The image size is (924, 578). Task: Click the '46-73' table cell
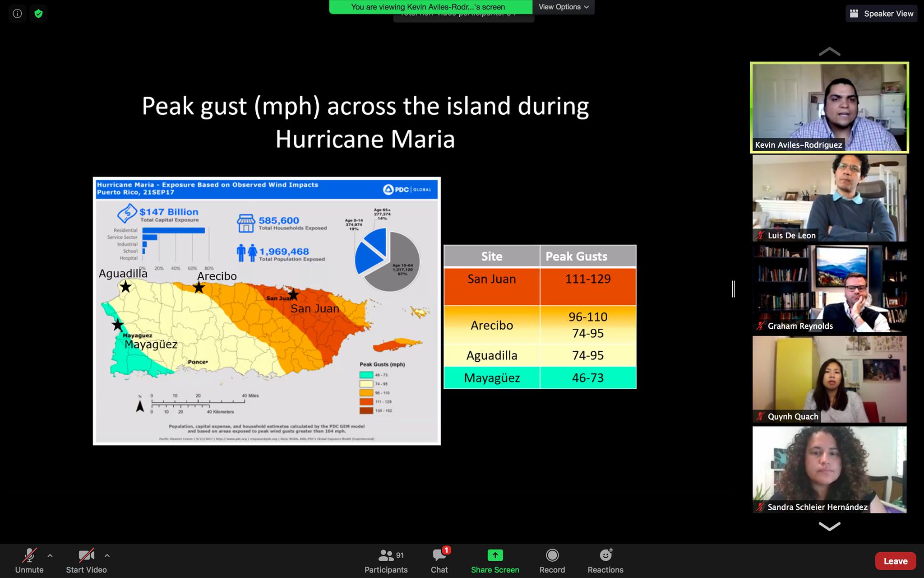click(x=588, y=378)
